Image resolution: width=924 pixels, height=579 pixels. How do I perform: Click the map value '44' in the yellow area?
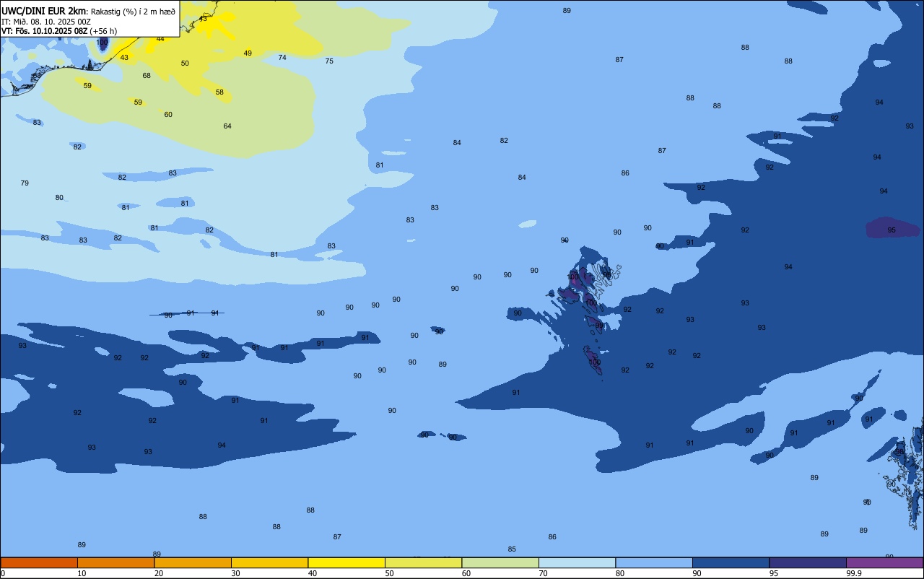[x=160, y=39]
